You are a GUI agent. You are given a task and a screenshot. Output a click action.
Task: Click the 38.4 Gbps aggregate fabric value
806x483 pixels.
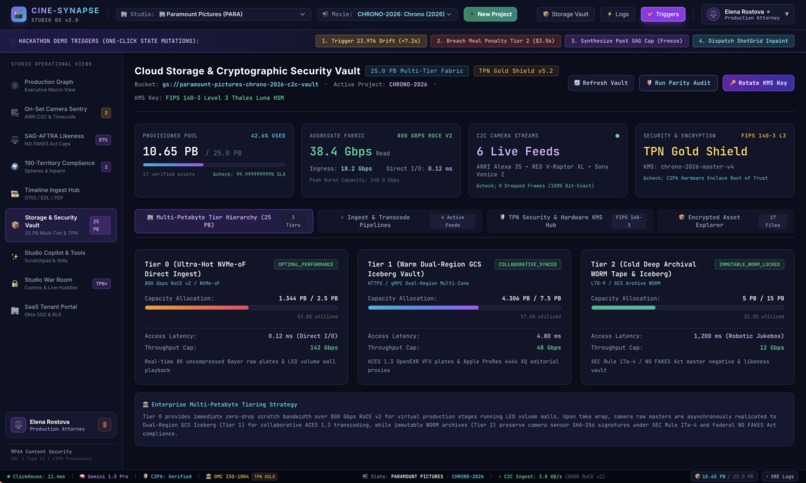(340, 152)
